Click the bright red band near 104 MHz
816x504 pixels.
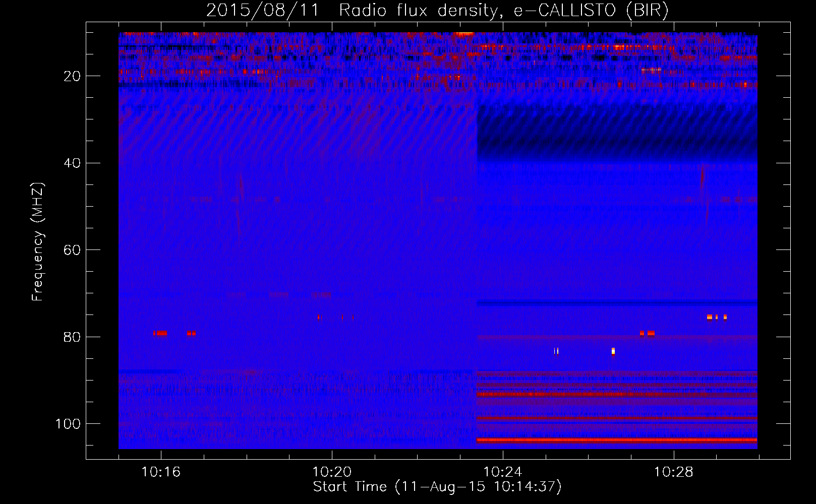pyautogui.click(x=617, y=440)
